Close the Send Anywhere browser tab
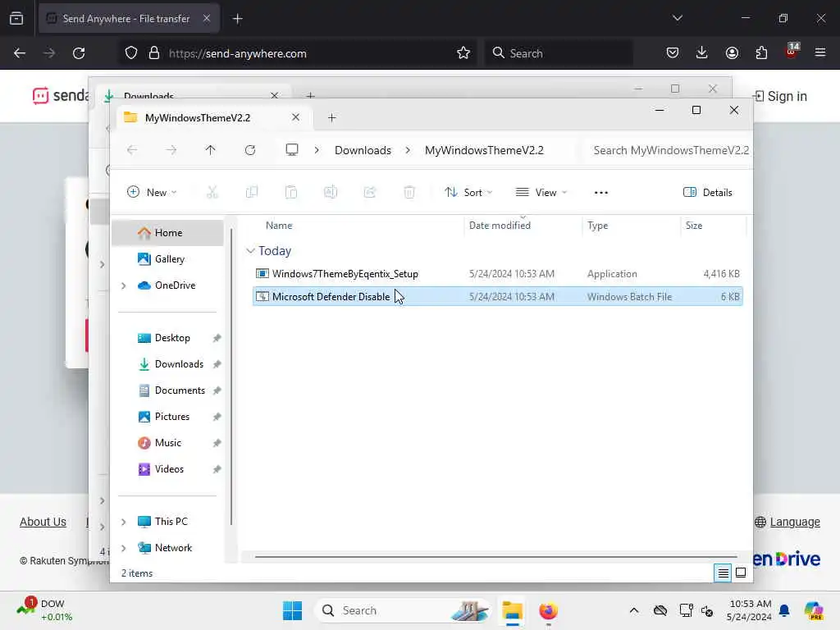The image size is (840, 630). click(207, 19)
